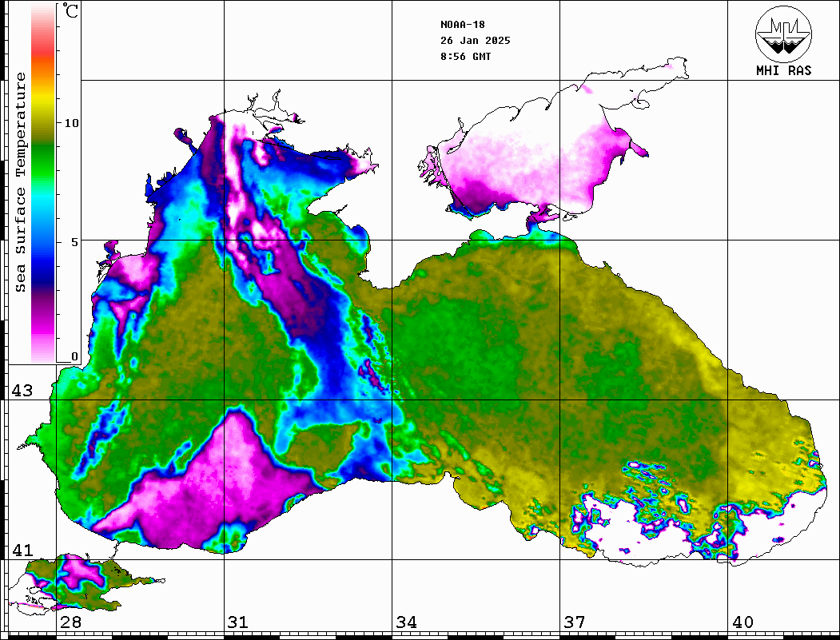The image size is (840, 640).
Task: Click the 'Sea Surface Temperature' legend title
Action: point(20,183)
